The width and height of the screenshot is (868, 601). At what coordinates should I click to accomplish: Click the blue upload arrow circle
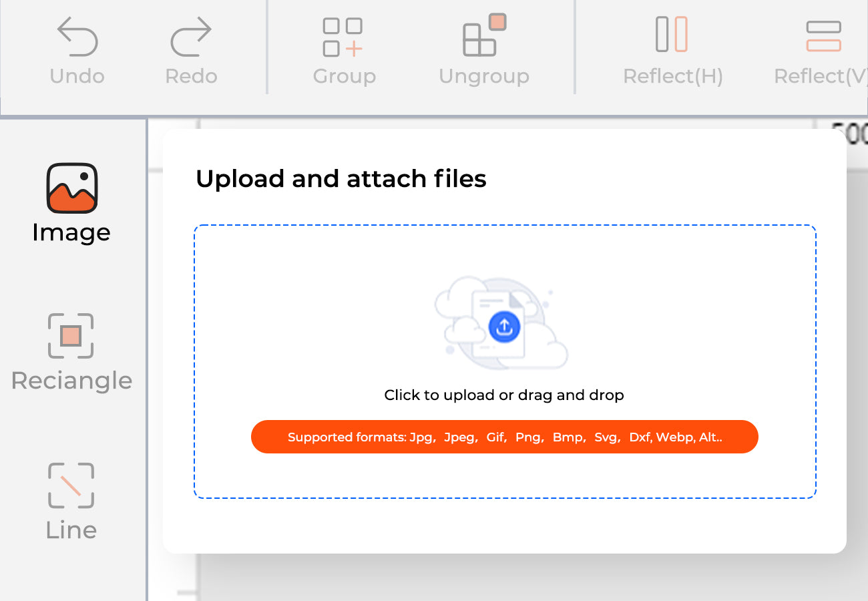[504, 327]
